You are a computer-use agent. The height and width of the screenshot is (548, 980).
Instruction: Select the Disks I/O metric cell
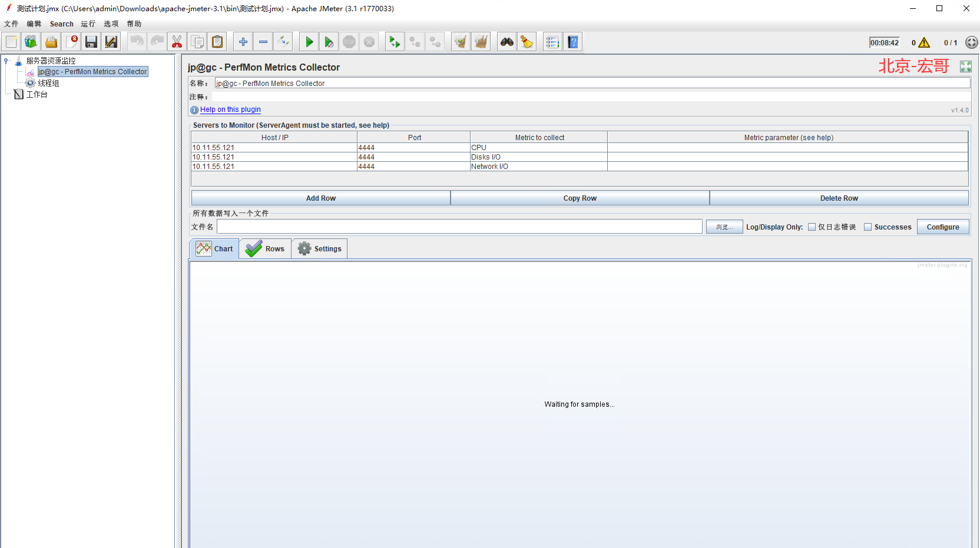coord(538,157)
